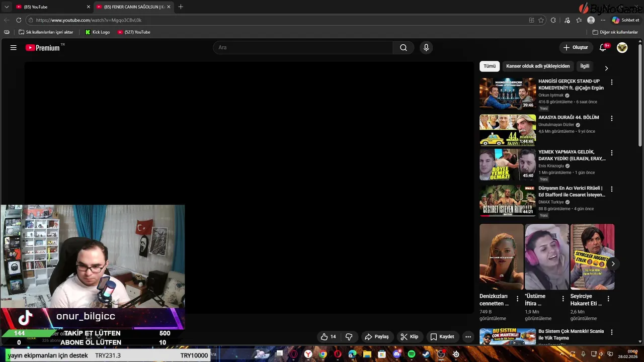Expand the browser tab search dropdown
The image size is (644, 362).
[x=7, y=7]
